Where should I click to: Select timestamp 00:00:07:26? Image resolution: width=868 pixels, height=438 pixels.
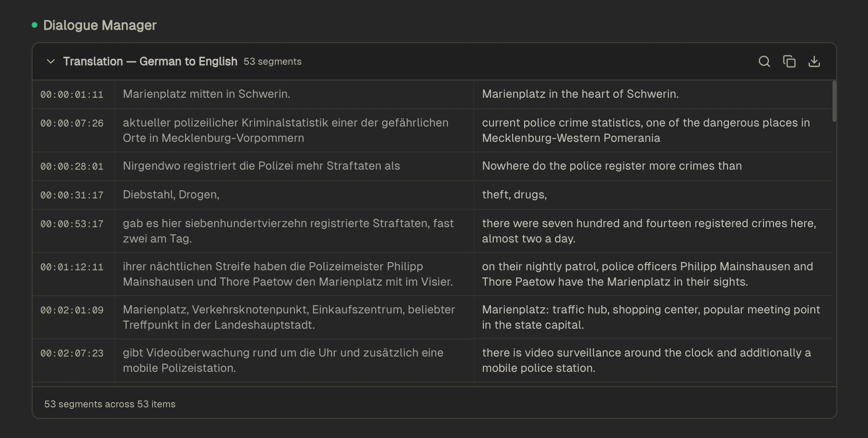[72, 123]
